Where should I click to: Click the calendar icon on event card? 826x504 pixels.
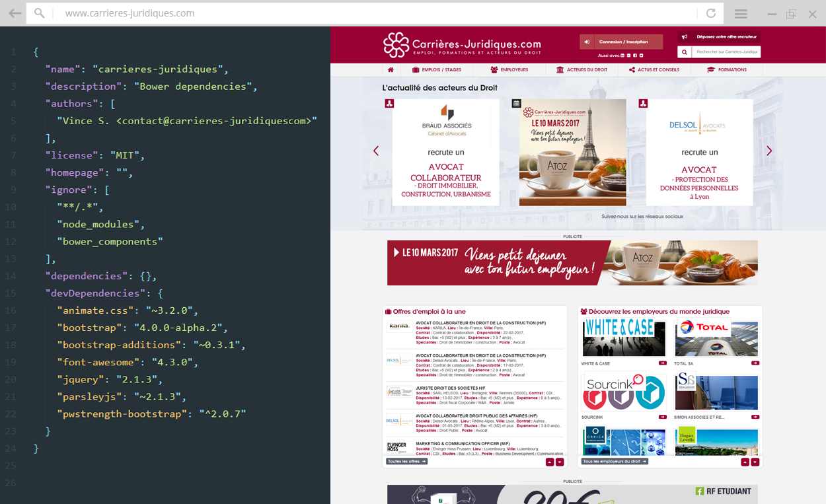[517, 103]
